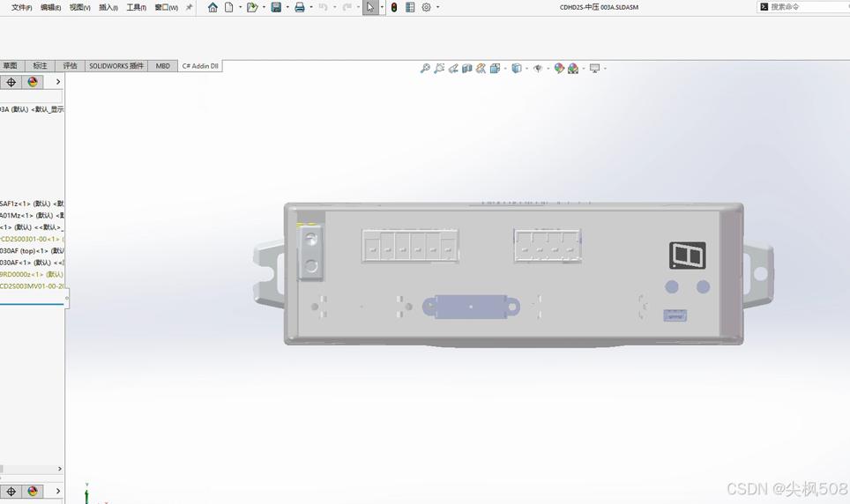Viewport: 850px width, 504px height.
Task: Click the Zoom to Fit icon
Action: click(425, 68)
